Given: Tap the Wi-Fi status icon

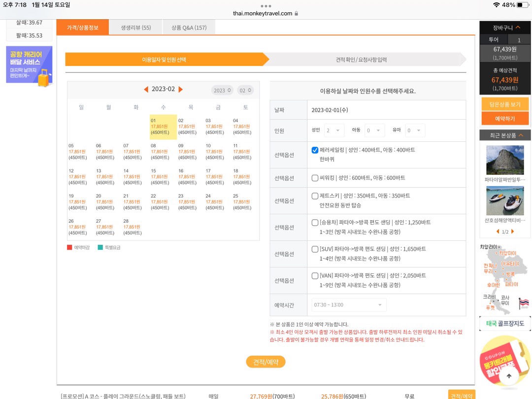Looking at the screenshot, I should pyautogui.click(x=497, y=5).
